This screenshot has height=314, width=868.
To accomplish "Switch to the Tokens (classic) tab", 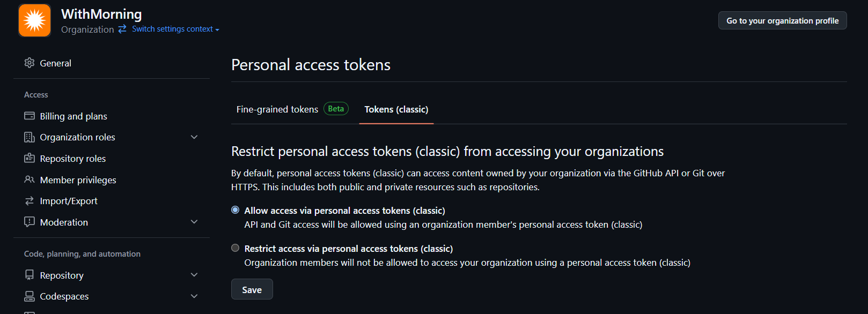I will click(396, 109).
